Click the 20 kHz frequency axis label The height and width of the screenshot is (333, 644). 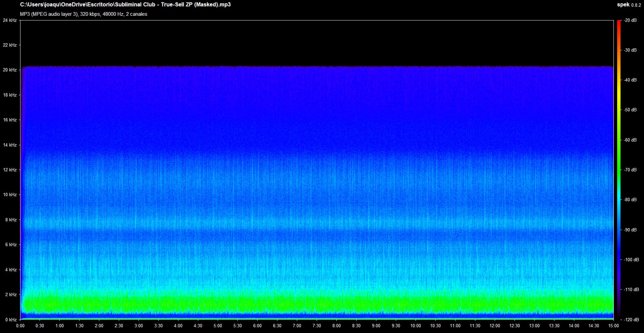[10, 70]
